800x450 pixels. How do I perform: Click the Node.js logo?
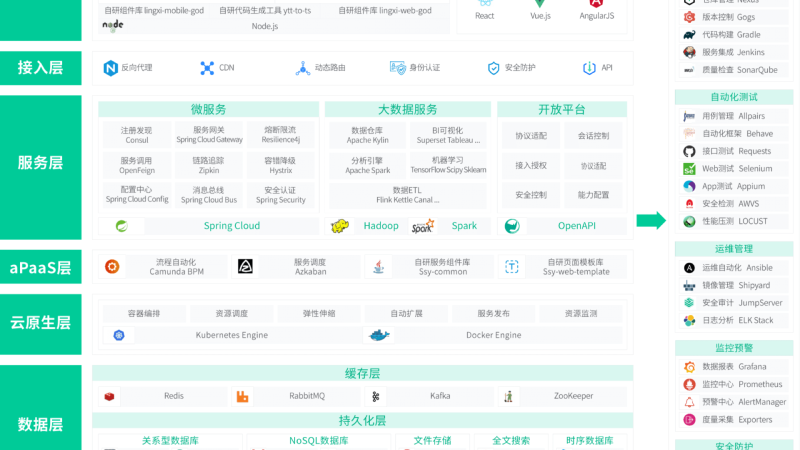tap(113, 24)
